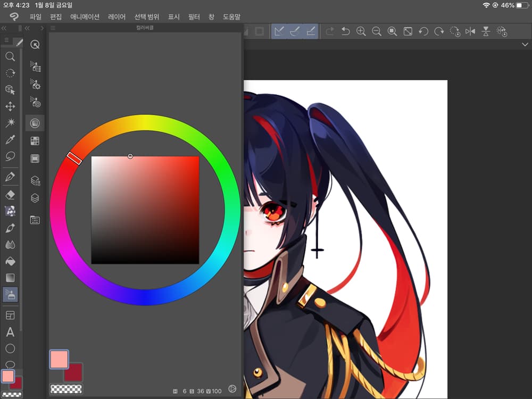
Task: Open the 도움말 menu
Action: pyautogui.click(x=231, y=16)
